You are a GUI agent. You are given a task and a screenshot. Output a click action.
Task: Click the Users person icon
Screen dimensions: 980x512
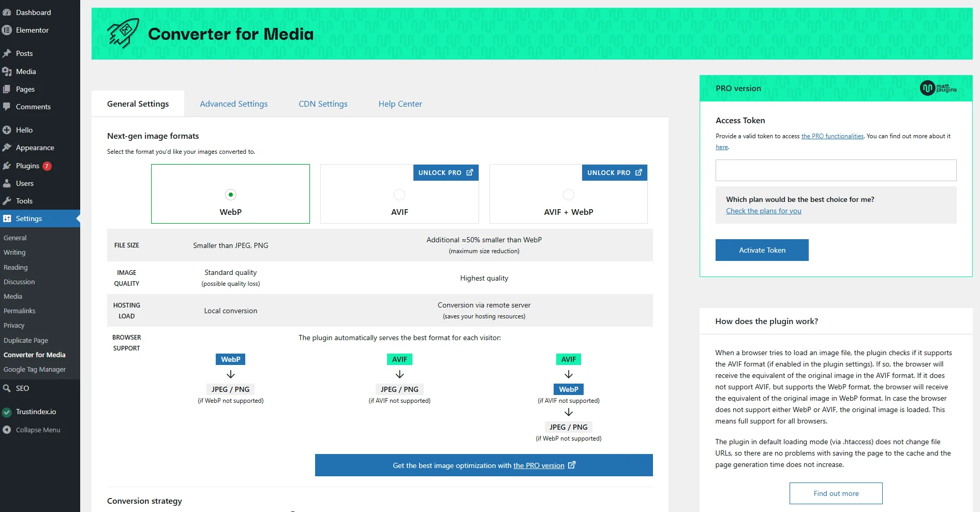(x=7, y=183)
